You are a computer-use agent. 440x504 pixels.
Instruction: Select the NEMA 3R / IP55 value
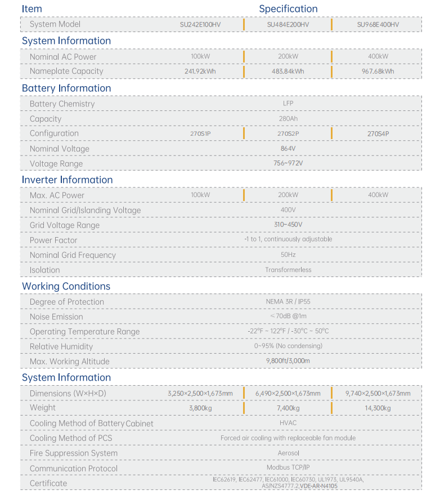288,302
